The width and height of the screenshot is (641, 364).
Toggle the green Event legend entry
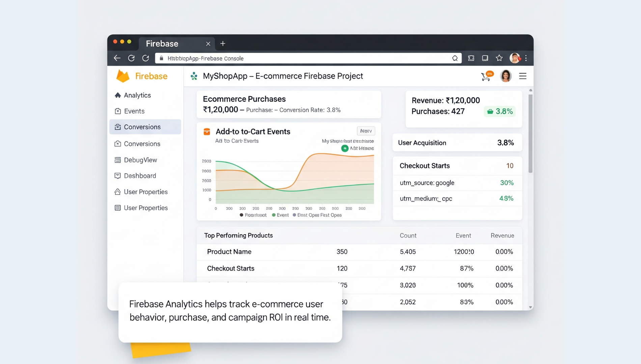pyautogui.click(x=280, y=215)
